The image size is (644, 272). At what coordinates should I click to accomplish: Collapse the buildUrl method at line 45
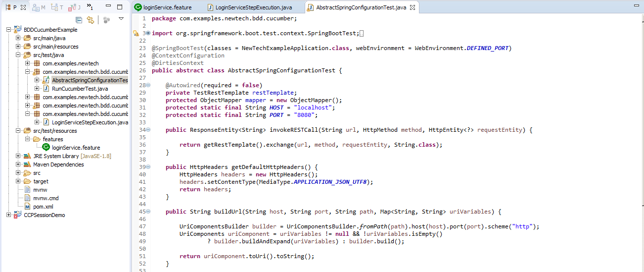point(148,212)
